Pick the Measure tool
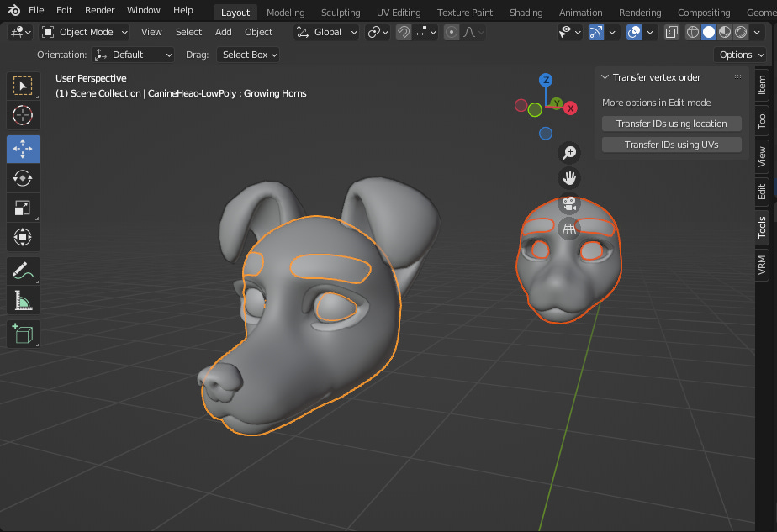Image resolution: width=777 pixels, height=532 pixels. 24,300
